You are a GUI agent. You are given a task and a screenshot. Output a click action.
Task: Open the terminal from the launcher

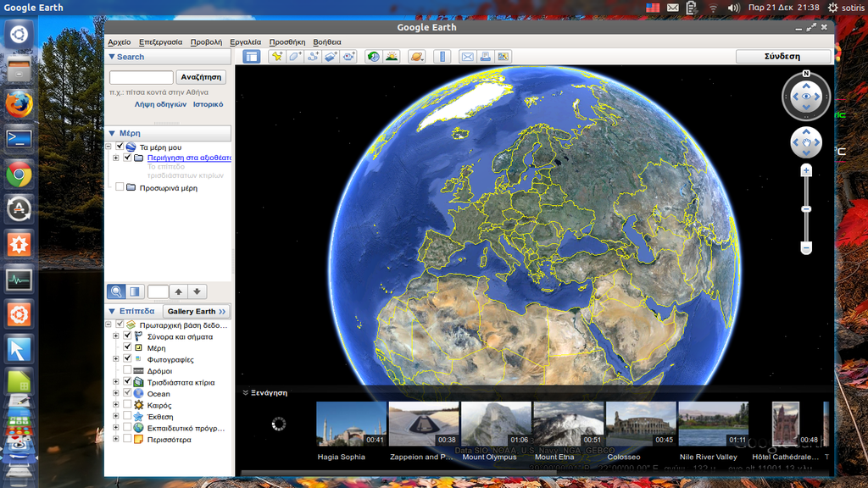coord(19,139)
